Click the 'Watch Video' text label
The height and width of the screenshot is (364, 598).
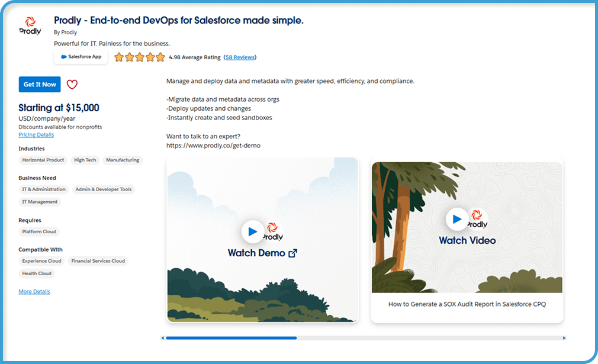tap(467, 240)
